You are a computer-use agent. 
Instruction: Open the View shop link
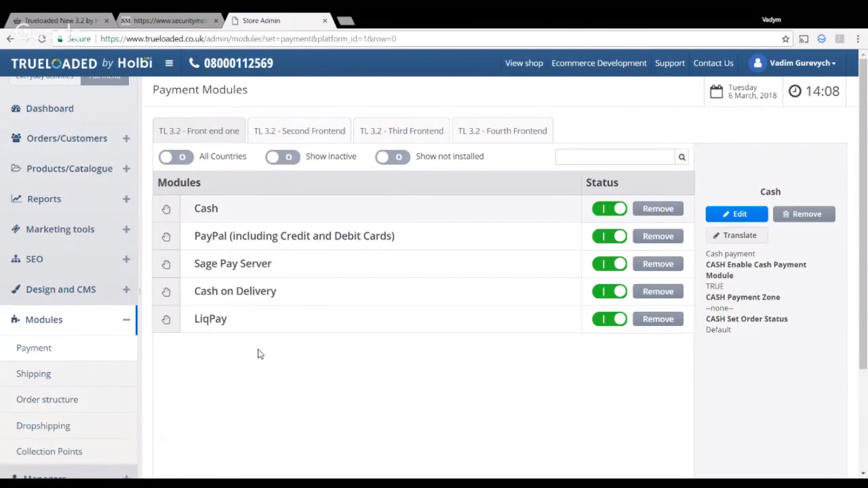tap(524, 63)
